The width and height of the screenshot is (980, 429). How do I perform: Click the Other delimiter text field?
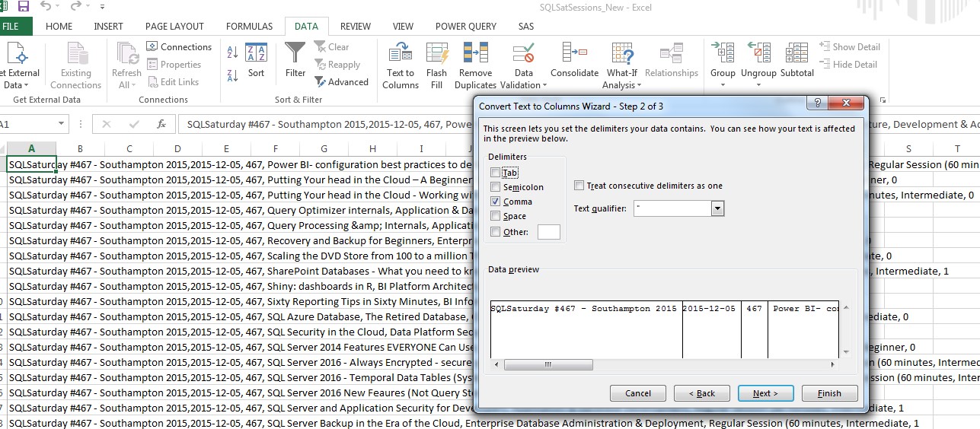tap(549, 232)
